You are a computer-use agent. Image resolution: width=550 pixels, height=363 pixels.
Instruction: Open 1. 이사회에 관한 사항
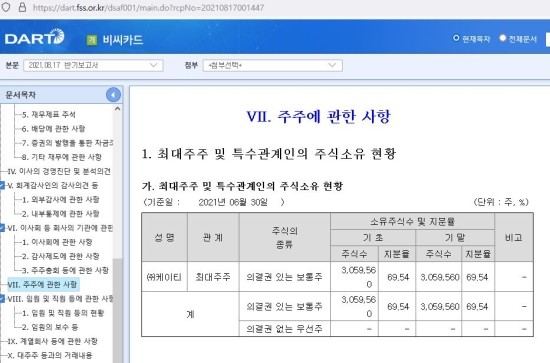[57, 242]
